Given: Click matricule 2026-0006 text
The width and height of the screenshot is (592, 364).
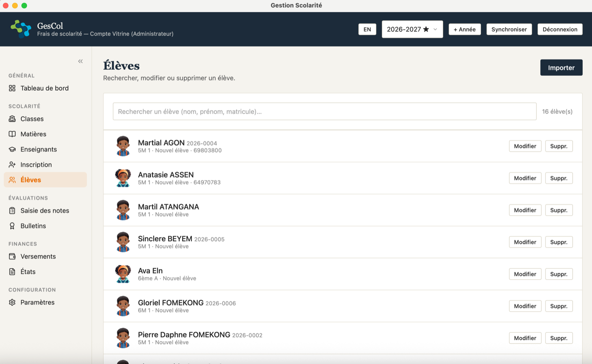Looking at the screenshot, I should (x=221, y=303).
